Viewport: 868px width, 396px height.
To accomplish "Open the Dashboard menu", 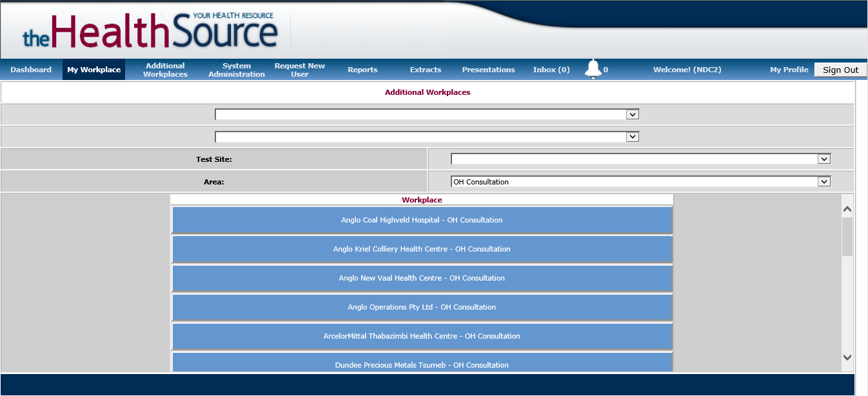I will 31,70.
